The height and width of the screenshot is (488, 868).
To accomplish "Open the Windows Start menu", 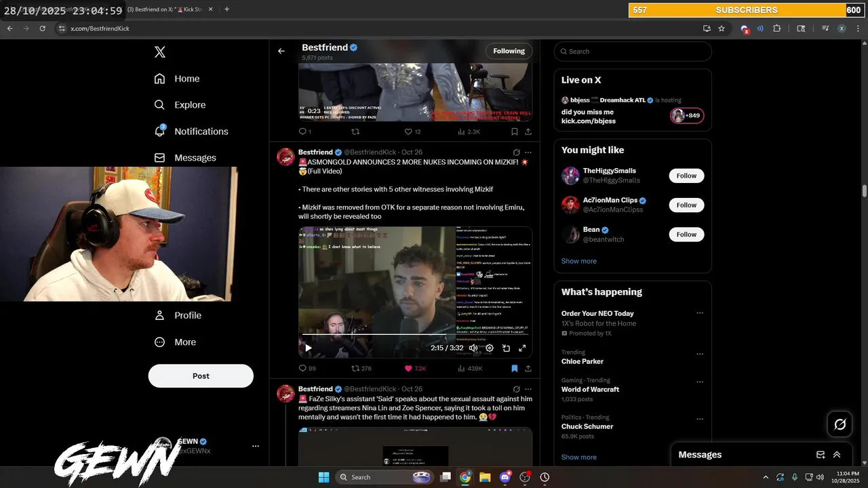I will point(323,477).
